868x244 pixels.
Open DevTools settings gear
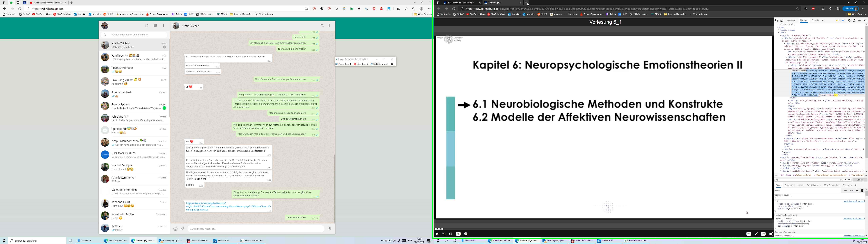coord(849,21)
